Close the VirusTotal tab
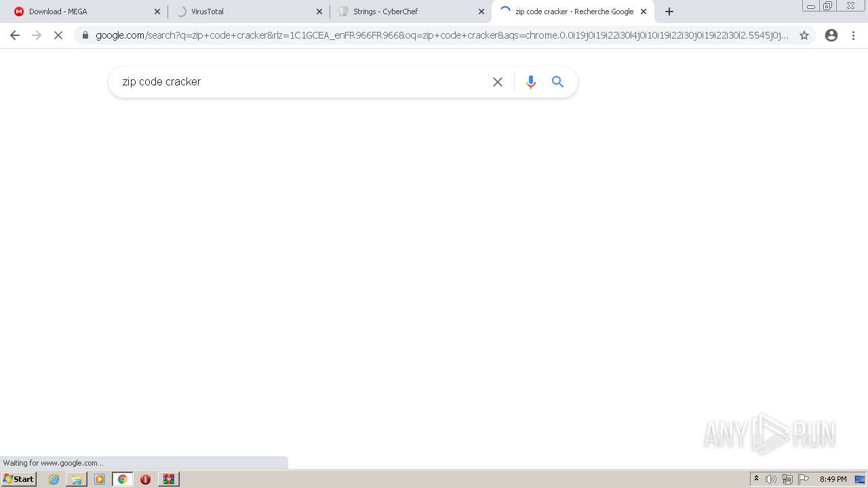Viewport: 868px width, 488px height. tap(319, 12)
